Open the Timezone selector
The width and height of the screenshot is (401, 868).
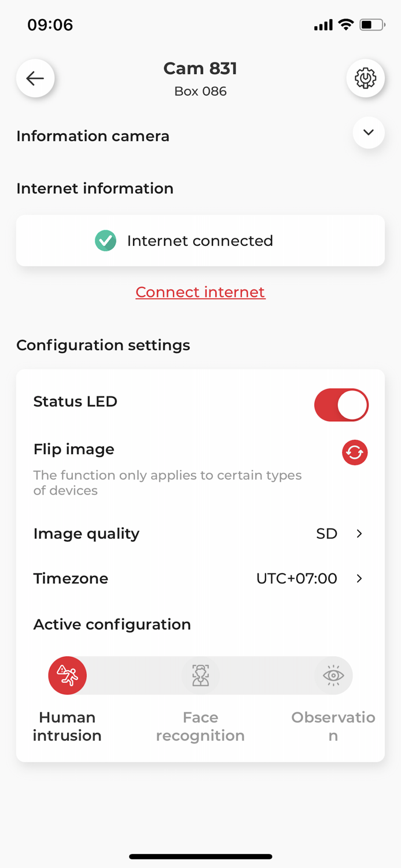200,578
